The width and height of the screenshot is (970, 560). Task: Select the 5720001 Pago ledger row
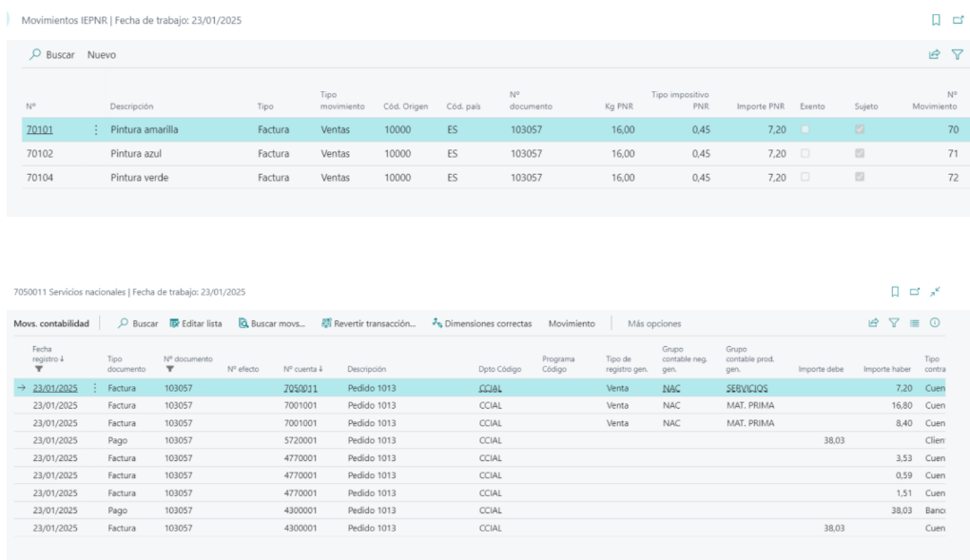pyautogui.click(x=479, y=440)
